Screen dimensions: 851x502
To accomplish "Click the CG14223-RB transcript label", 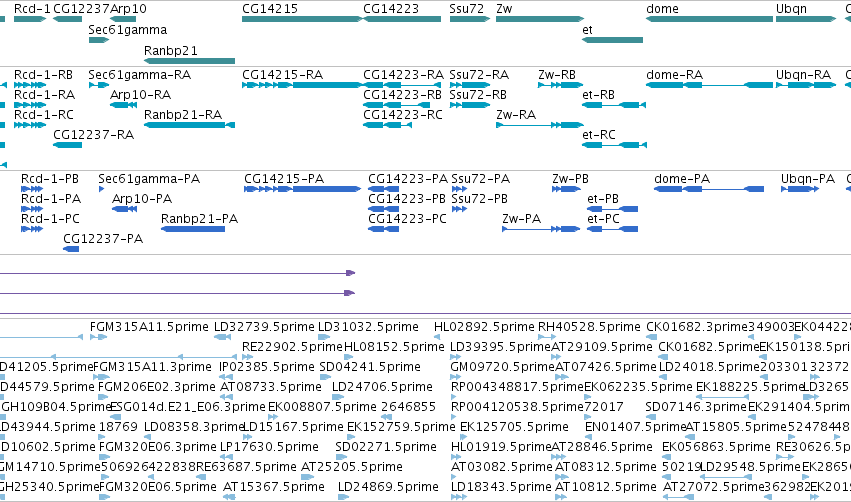I will [x=402, y=94].
